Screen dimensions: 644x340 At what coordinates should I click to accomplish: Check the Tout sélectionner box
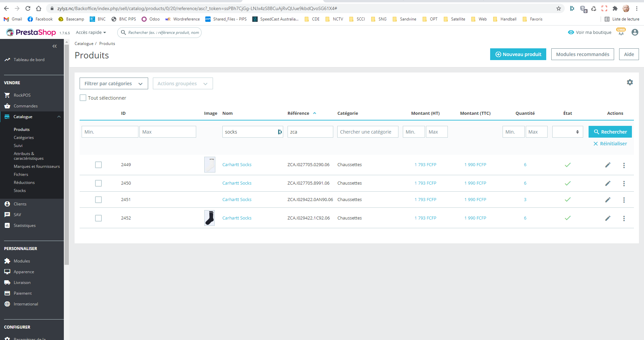coord(83,98)
